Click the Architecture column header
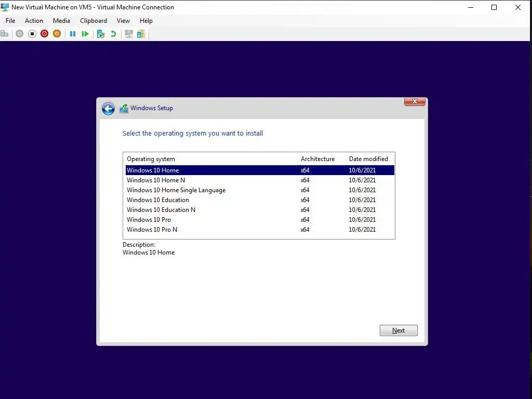Image resolution: width=532 pixels, height=399 pixels. [x=321, y=159]
